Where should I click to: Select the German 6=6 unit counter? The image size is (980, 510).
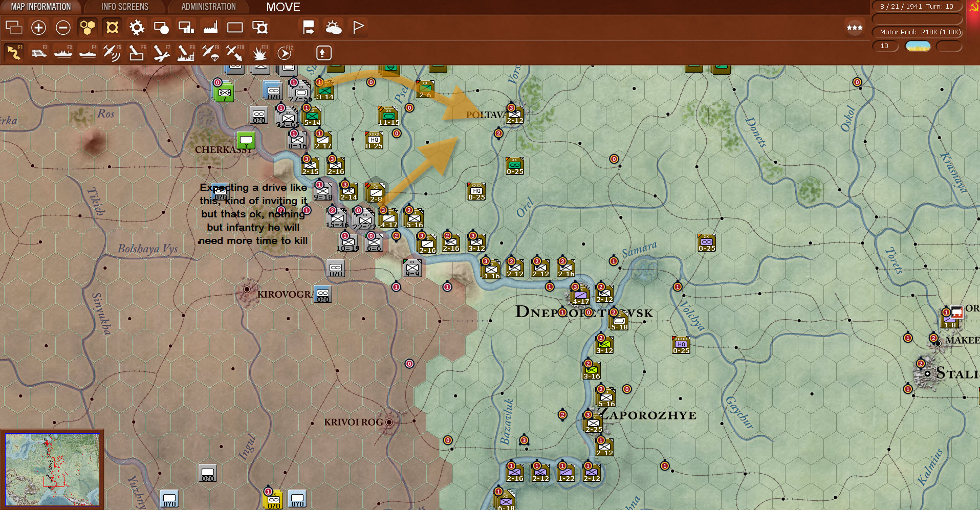coord(374,242)
